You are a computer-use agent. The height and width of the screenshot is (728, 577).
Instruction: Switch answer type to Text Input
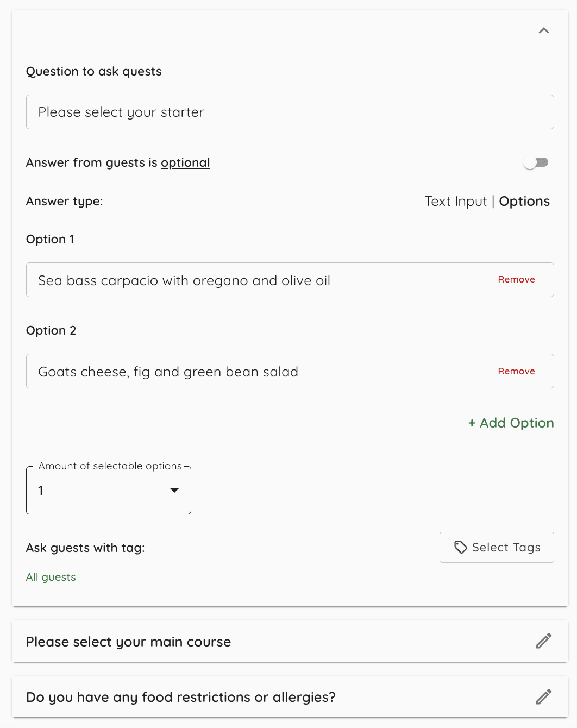coord(456,201)
